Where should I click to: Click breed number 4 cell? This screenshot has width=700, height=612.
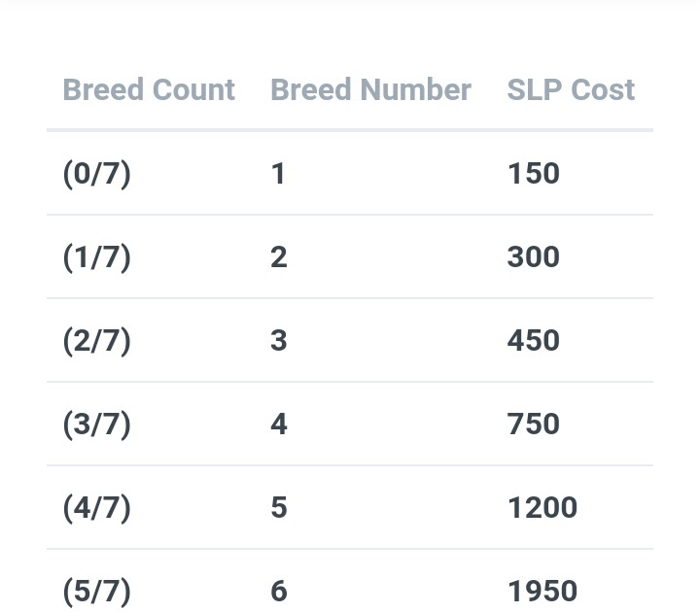pos(279,425)
